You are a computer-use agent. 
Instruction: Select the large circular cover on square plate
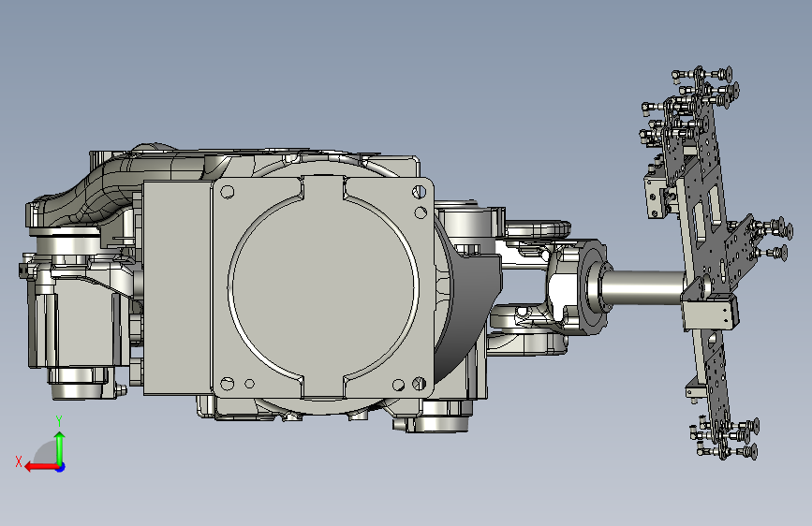coord(323,288)
